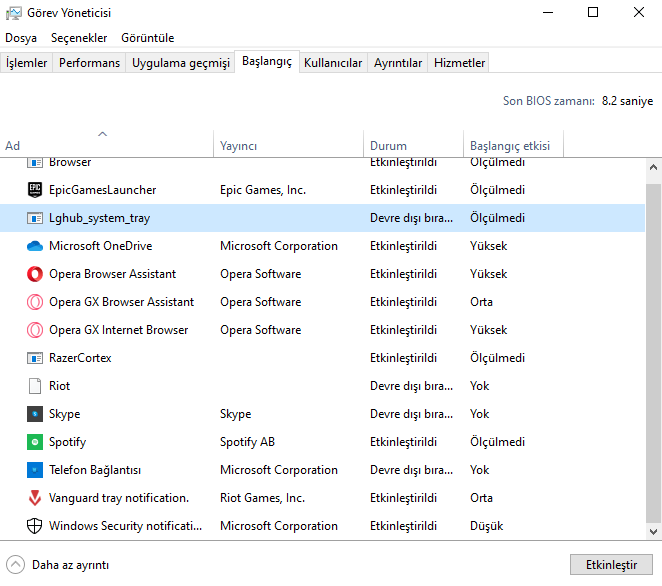Viewport: 662px width, 586px height.
Task: Click Düşük impact value for Windows Security
Action: 487,526
